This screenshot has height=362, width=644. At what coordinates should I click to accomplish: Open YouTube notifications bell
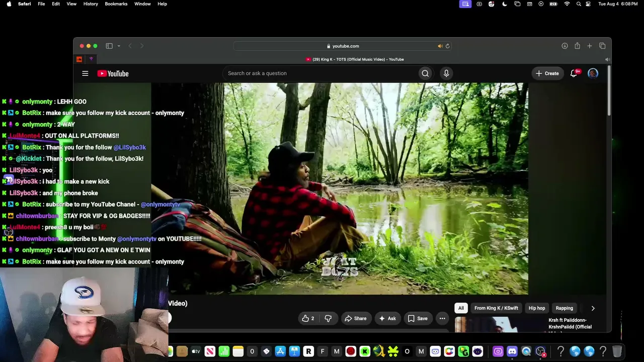click(x=574, y=73)
